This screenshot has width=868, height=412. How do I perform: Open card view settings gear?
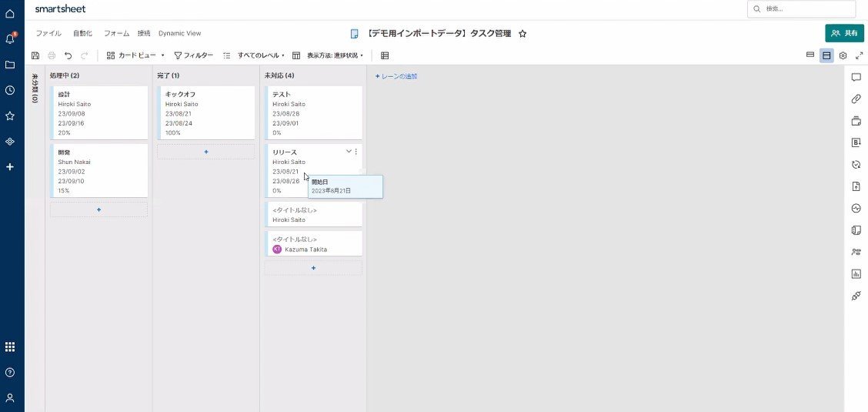843,55
